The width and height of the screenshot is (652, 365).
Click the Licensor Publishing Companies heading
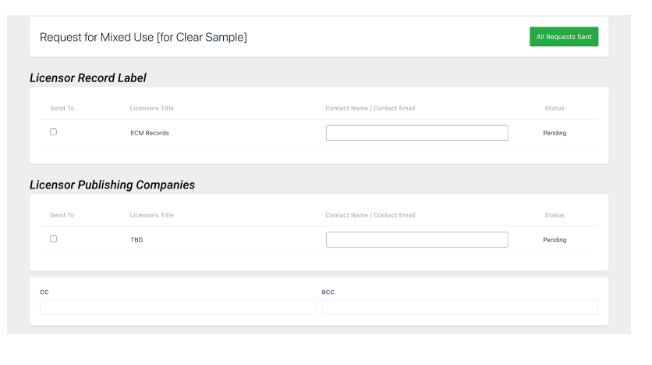click(112, 185)
